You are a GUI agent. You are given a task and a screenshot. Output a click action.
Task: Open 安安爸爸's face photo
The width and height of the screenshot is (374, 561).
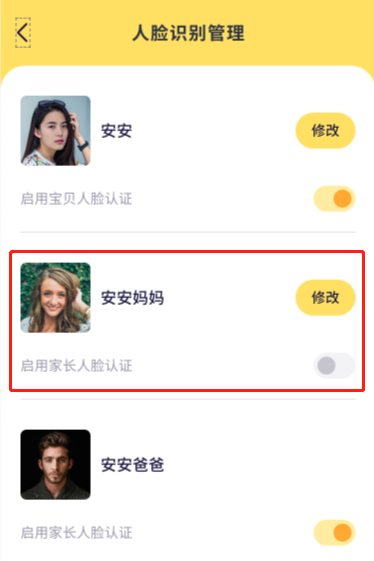coord(55,464)
